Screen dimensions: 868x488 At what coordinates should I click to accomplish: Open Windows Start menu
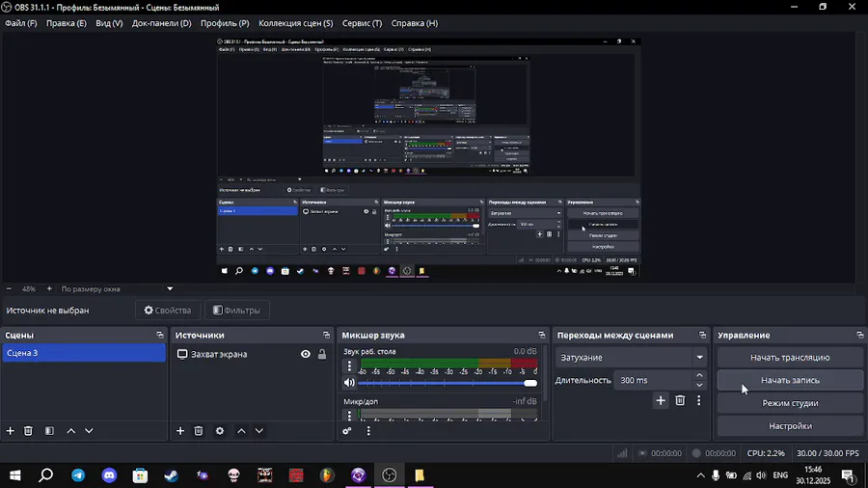tap(14, 475)
